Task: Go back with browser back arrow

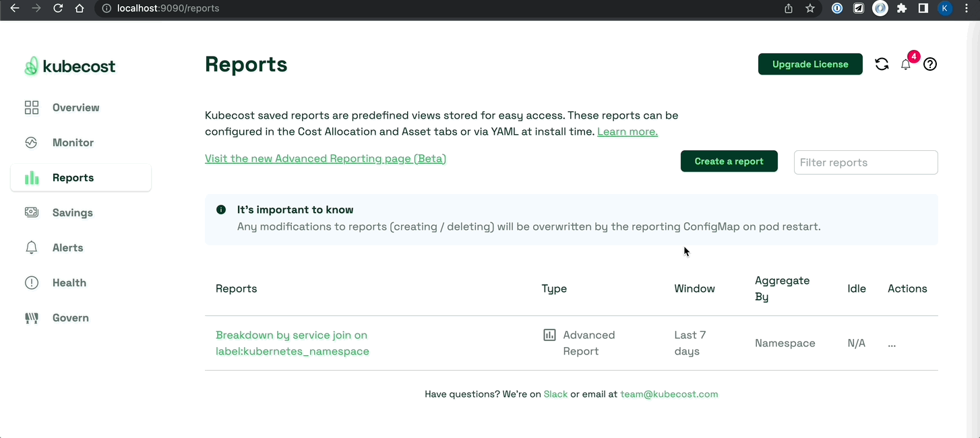Action: [x=15, y=8]
